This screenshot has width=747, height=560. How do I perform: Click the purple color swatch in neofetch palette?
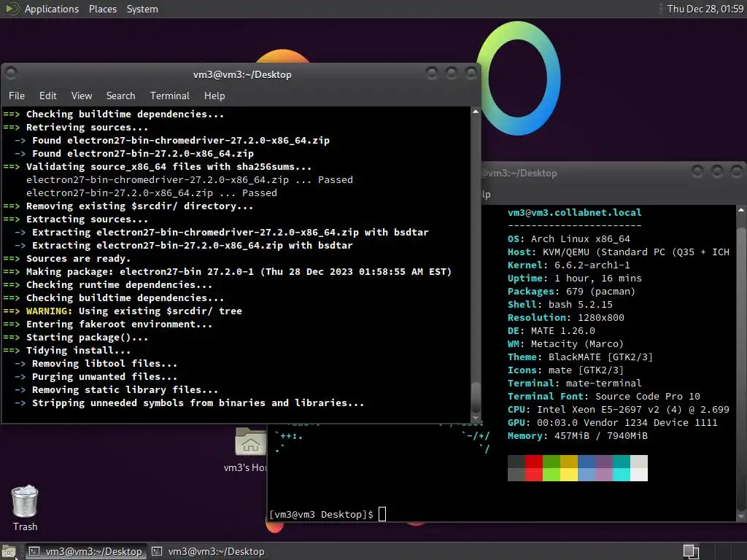[603, 468]
